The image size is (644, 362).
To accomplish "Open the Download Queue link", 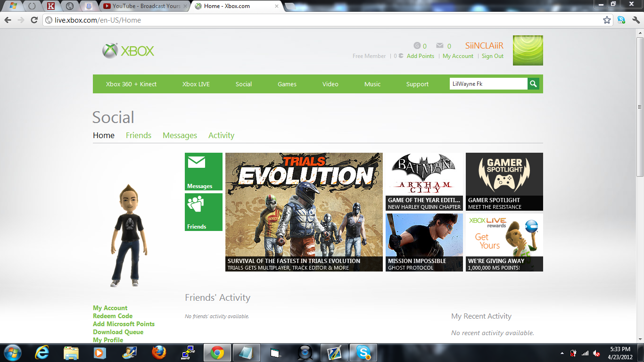I will click(118, 332).
